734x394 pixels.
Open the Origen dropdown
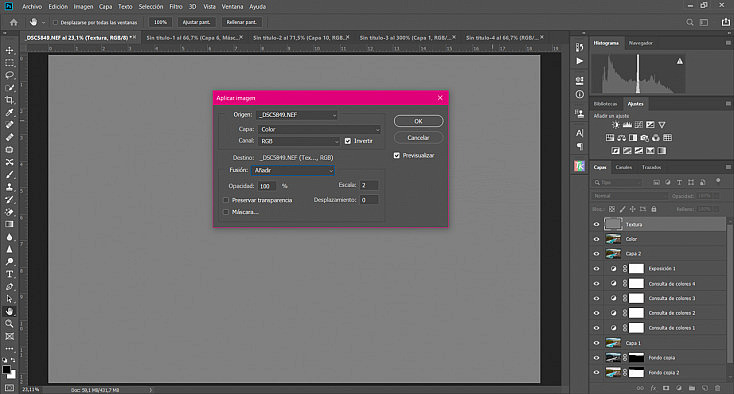pos(297,115)
